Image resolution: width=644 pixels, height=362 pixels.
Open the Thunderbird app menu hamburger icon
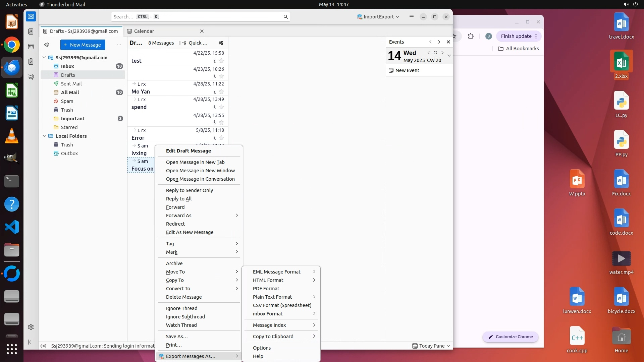pyautogui.click(x=412, y=17)
